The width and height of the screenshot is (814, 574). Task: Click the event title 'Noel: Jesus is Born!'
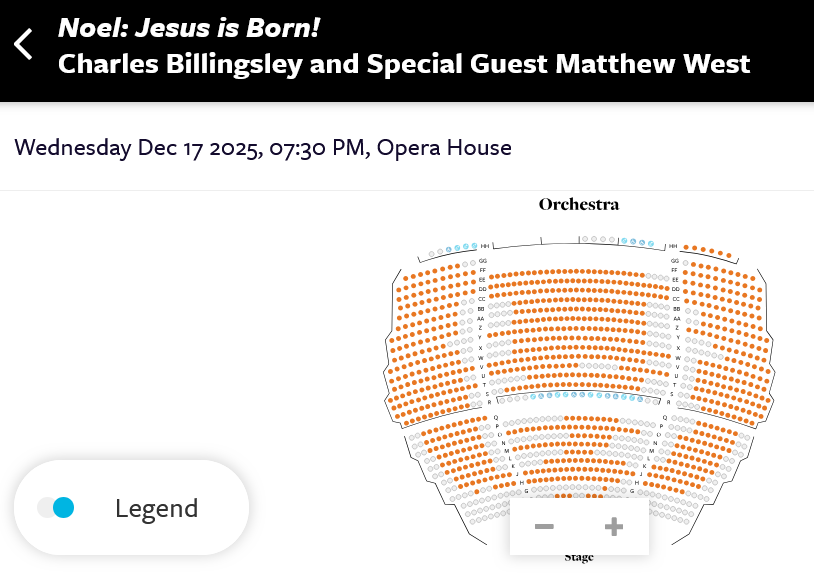pos(189,27)
